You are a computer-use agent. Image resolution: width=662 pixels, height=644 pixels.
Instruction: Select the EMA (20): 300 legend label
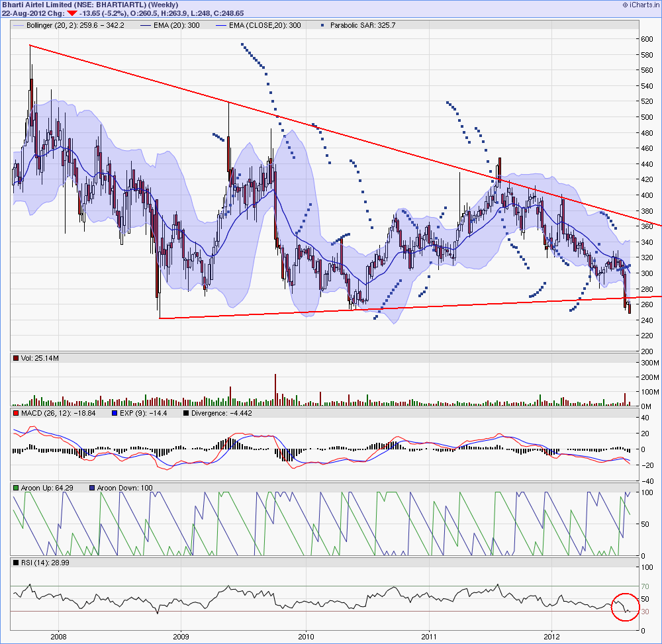pyautogui.click(x=177, y=25)
